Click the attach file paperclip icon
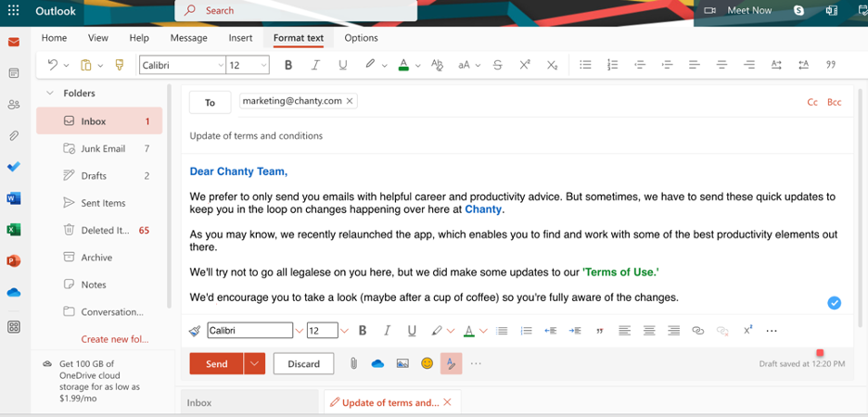This screenshot has height=417, width=868. pos(353,364)
